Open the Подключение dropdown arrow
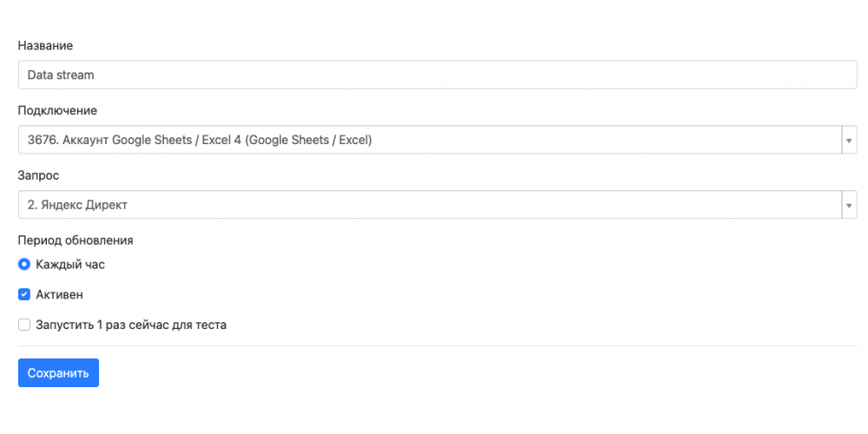868x434 pixels. click(849, 140)
